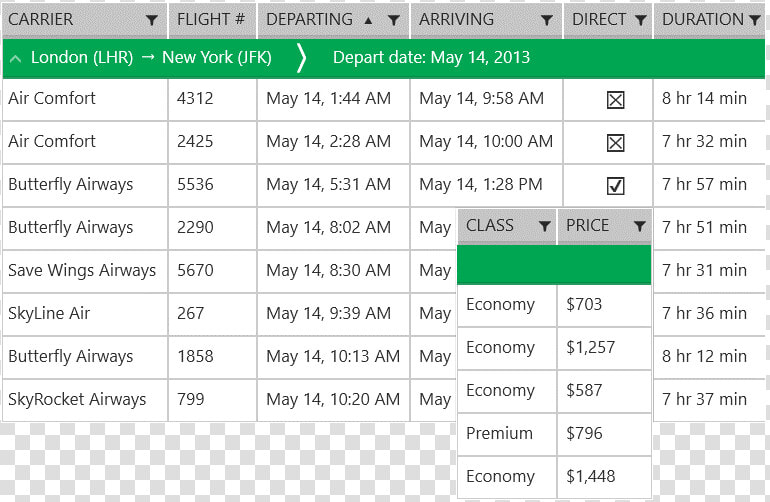Toggle Direct checkbox for flight 2425
Image resolution: width=770 pixels, height=502 pixels.
pyautogui.click(x=615, y=143)
